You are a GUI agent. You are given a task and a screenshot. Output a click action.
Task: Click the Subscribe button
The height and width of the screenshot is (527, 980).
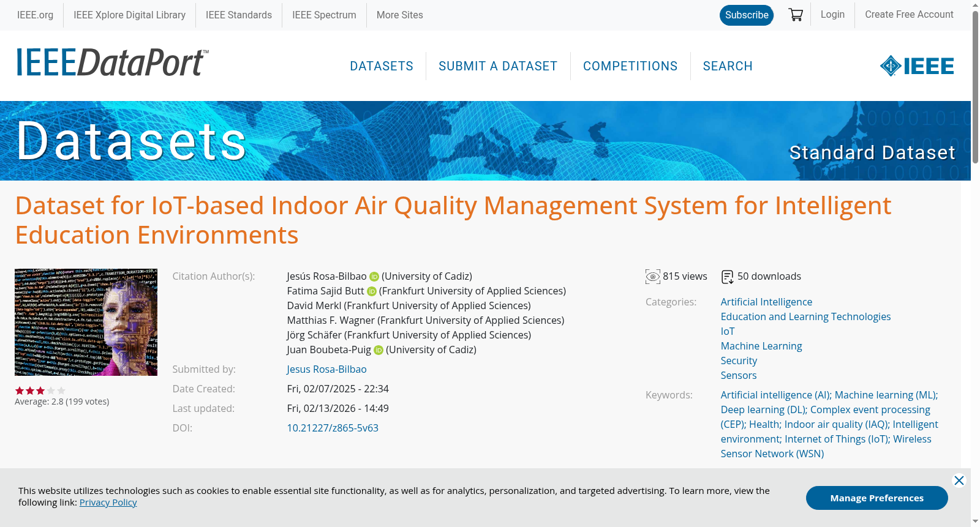(x=747, y=15)
